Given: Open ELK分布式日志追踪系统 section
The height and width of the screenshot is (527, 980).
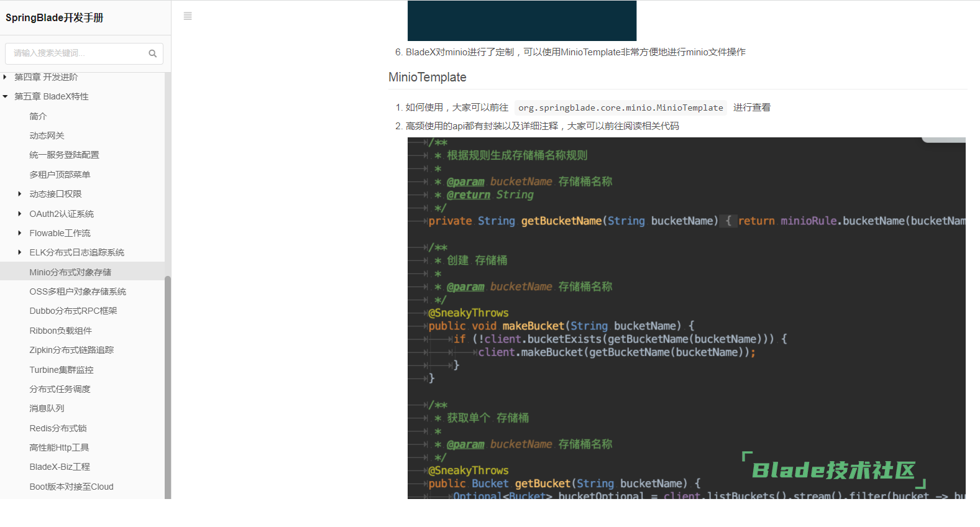Looking at the screenshot, I should pyautogui.click(x=76, y=252).
